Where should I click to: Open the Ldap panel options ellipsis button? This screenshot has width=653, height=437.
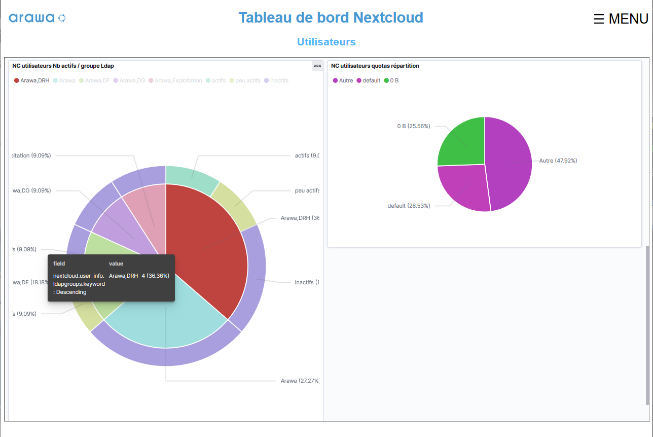[x=317, y=66]
